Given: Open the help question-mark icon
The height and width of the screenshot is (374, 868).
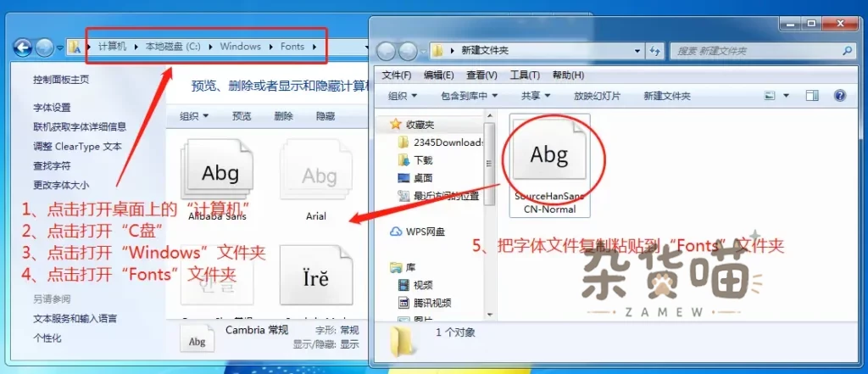Looking at the screenshot, I should [840, 95].
